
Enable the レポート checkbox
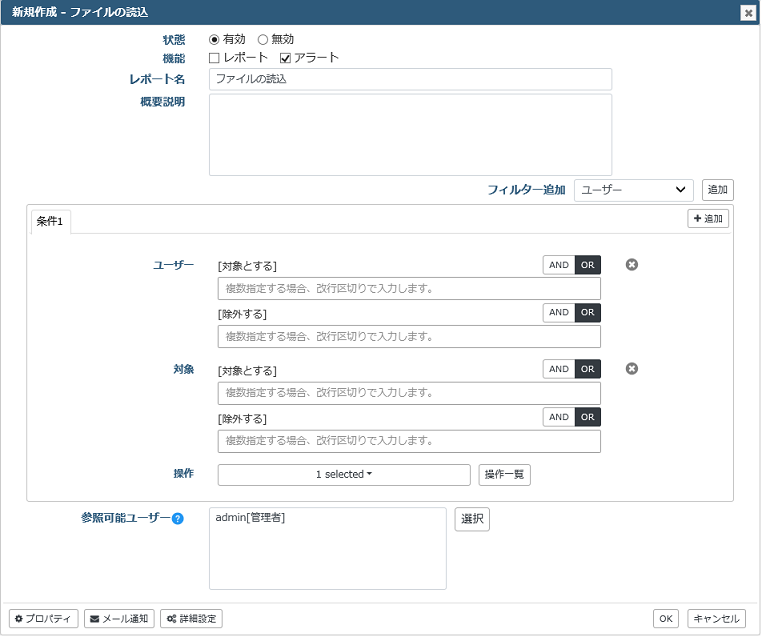pyautogui.click(x=214, y=58)
